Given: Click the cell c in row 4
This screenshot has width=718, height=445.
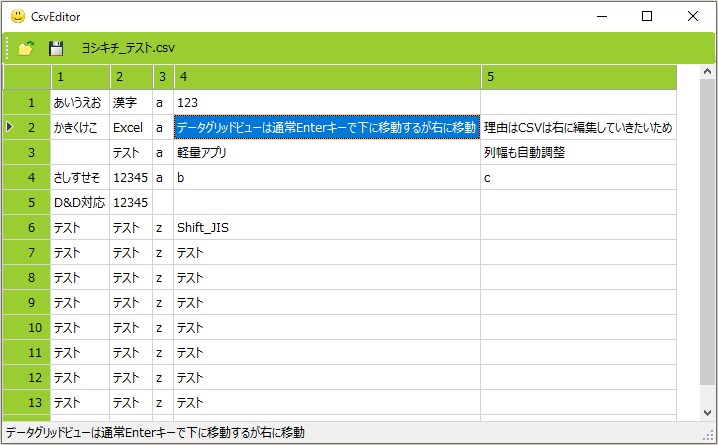Looking at the screenshot, I should point(579,177).
